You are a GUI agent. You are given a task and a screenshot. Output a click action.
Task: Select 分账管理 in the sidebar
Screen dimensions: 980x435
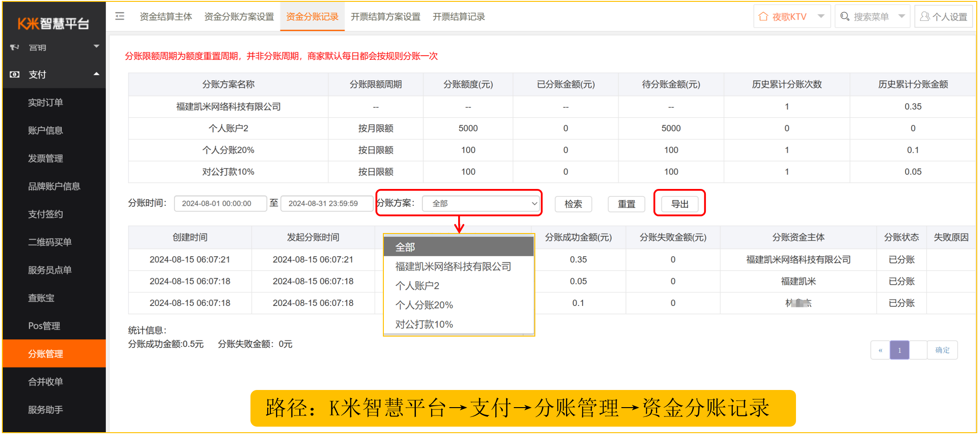pyautogui.click(x=54, y=354)
